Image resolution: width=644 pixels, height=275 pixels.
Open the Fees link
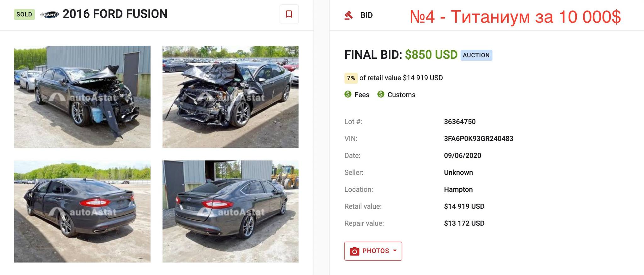pos(362,95)
